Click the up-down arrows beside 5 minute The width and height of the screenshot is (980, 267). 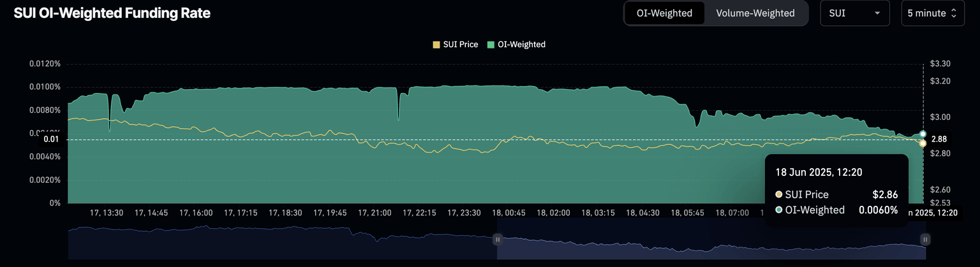coord(953,13)
